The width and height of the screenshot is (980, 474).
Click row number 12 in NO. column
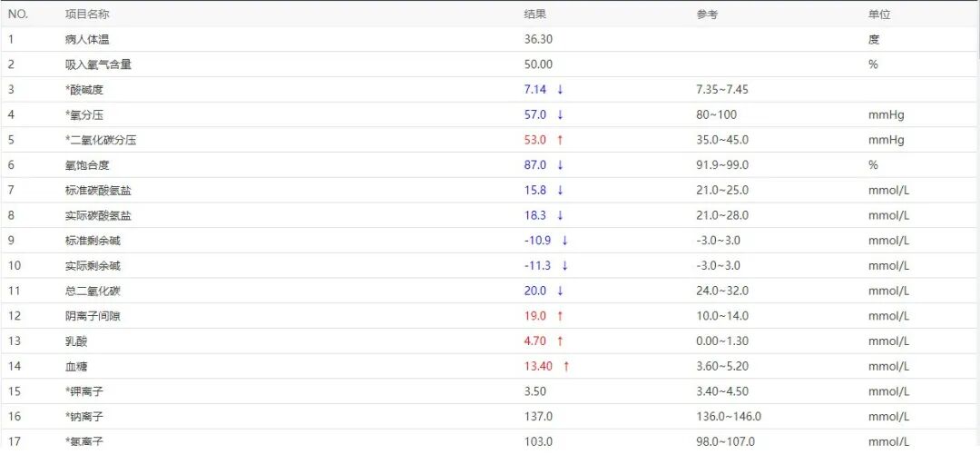point(15,316)
